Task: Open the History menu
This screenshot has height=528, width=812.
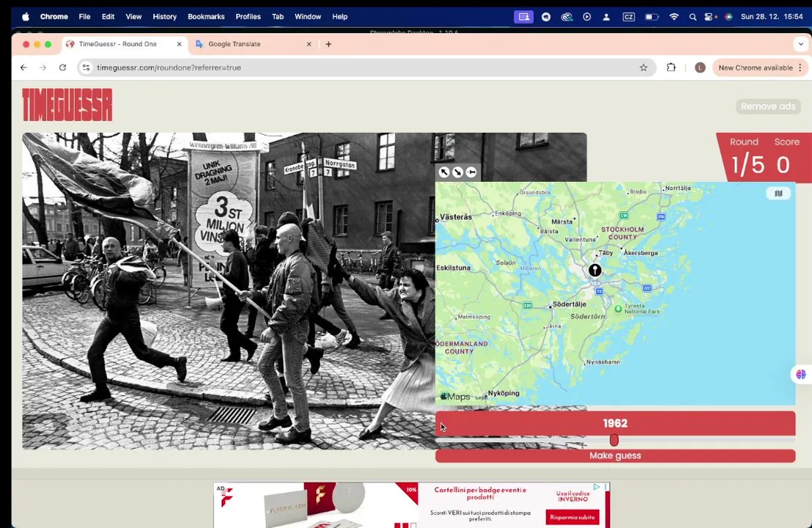Action: pyautogui.click(x=164, y=17)
